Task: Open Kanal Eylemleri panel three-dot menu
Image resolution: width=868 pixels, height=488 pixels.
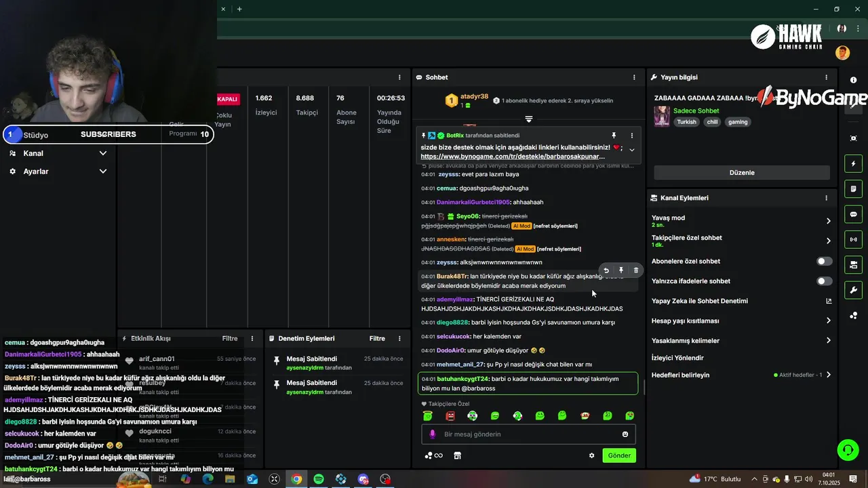Action: (x=826, y=198)
